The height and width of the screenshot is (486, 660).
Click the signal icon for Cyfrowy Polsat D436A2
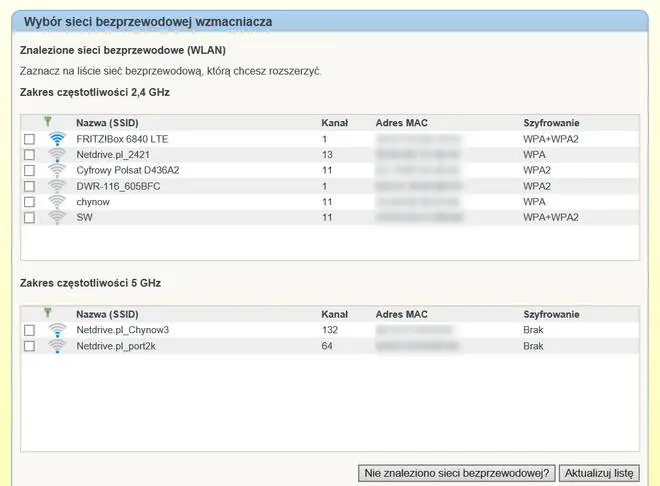tap(57, 170)
